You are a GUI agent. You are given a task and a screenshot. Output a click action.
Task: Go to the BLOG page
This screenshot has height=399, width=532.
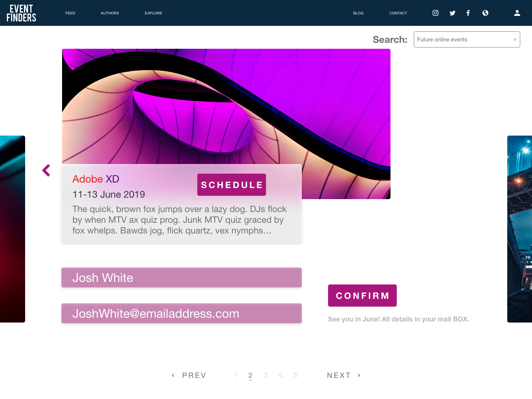pyautogui.click(x=358, y=13)
